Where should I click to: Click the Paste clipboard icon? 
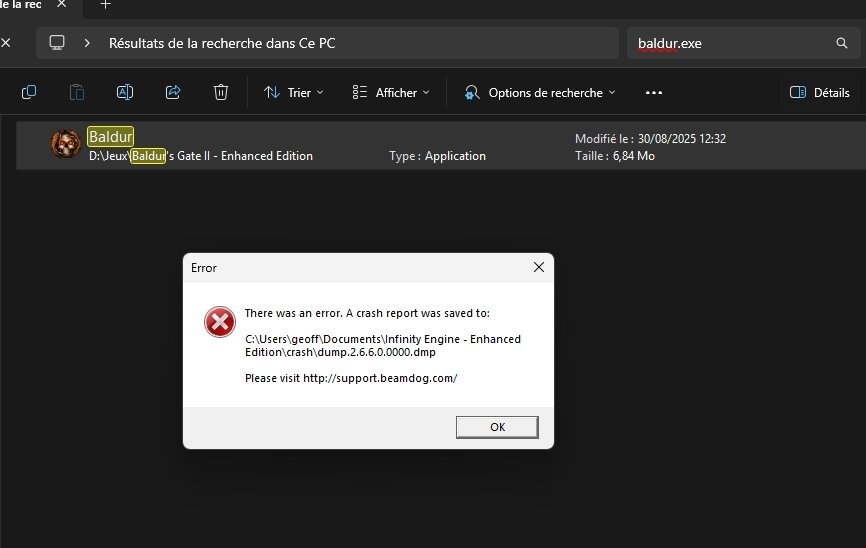point(77,92)
